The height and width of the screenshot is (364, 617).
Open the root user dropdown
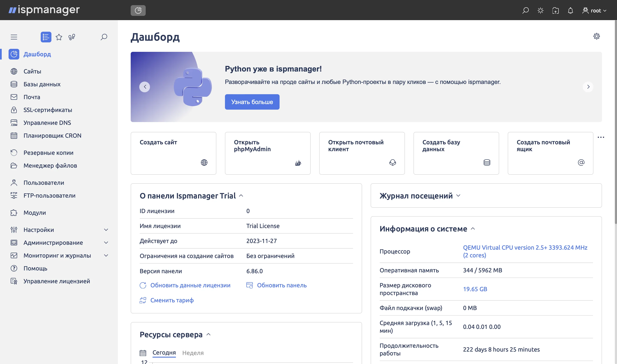click(x=595, y=10)
